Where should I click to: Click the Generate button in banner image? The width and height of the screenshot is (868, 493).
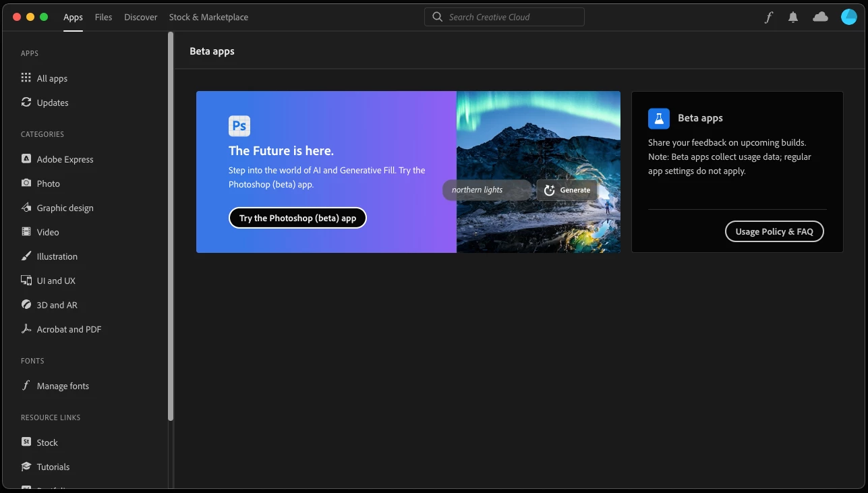567,190
